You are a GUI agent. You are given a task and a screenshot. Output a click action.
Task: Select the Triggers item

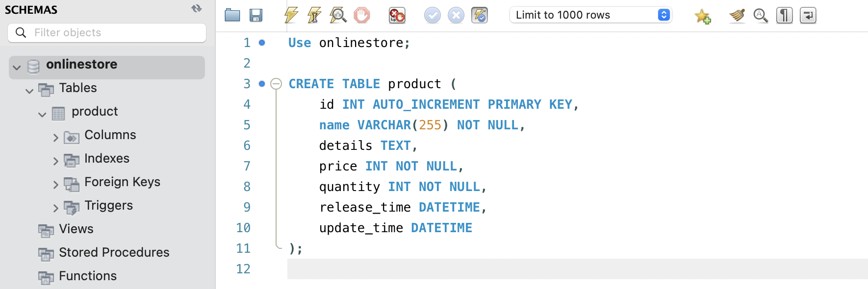point(108,205)
